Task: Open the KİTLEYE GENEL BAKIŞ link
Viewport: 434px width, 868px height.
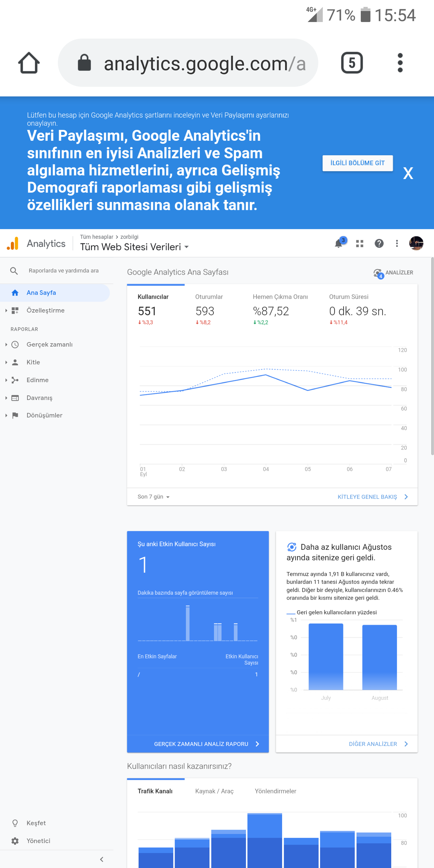Action: click(x=373, y=497)
